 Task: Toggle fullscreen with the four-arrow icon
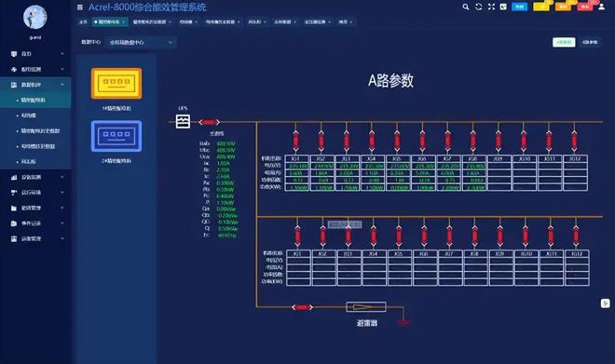pos(491,7)
